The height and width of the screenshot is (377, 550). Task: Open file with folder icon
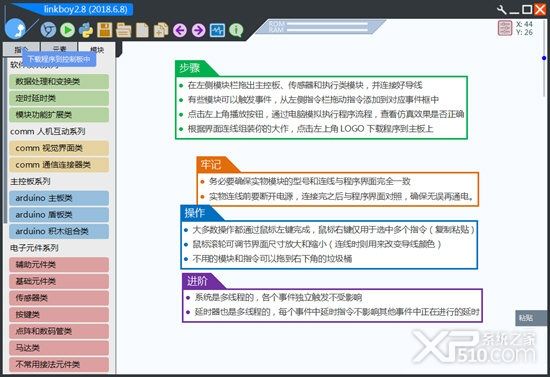123,31
